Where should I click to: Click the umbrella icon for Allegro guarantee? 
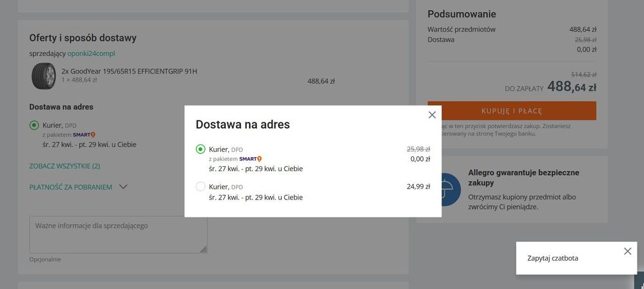(x=446, y=189)
